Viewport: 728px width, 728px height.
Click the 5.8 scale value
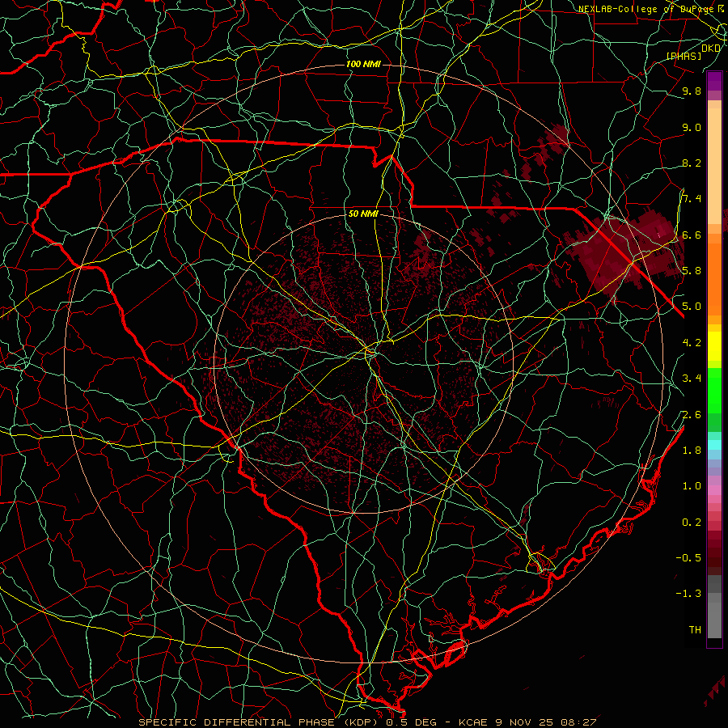tap(692, 271)
